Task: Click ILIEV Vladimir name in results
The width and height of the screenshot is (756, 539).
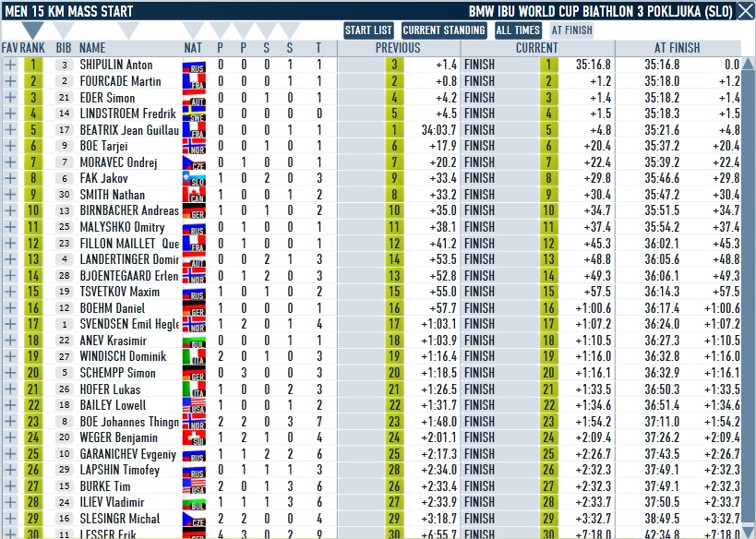Action: (112, 502)
